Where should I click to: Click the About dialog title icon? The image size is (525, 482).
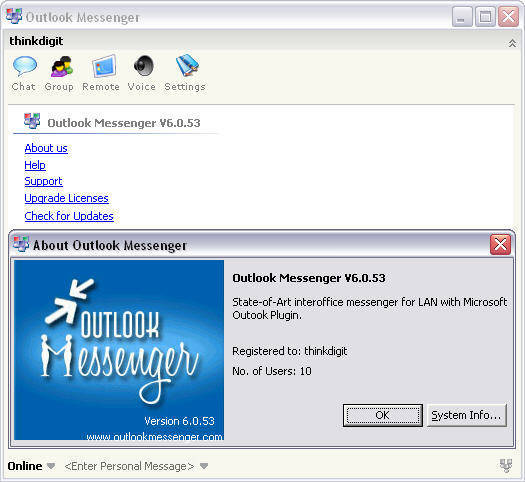(21, 244)
